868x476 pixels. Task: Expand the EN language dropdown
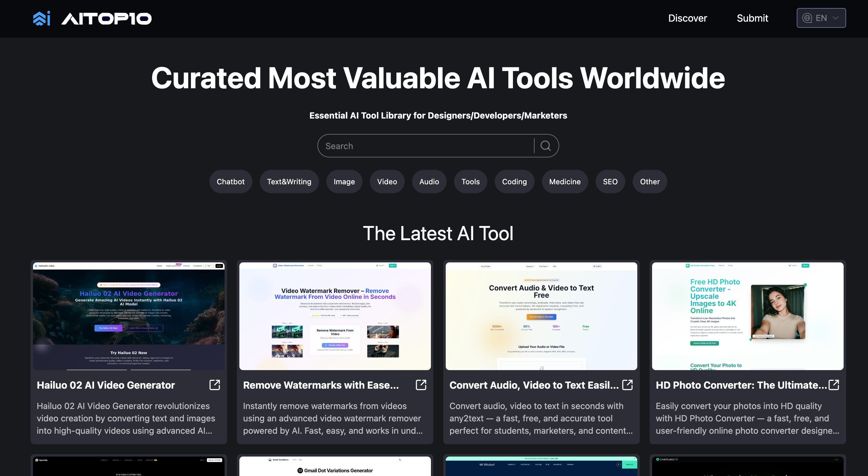pyautogui.click(x=835, y=18)
